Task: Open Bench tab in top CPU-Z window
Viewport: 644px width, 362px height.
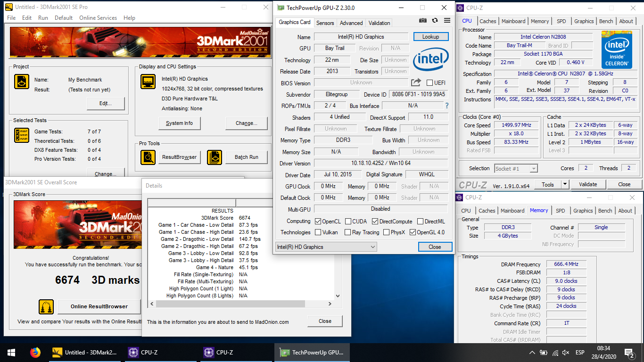Action: pyautogui.click(x=606, y=21)
